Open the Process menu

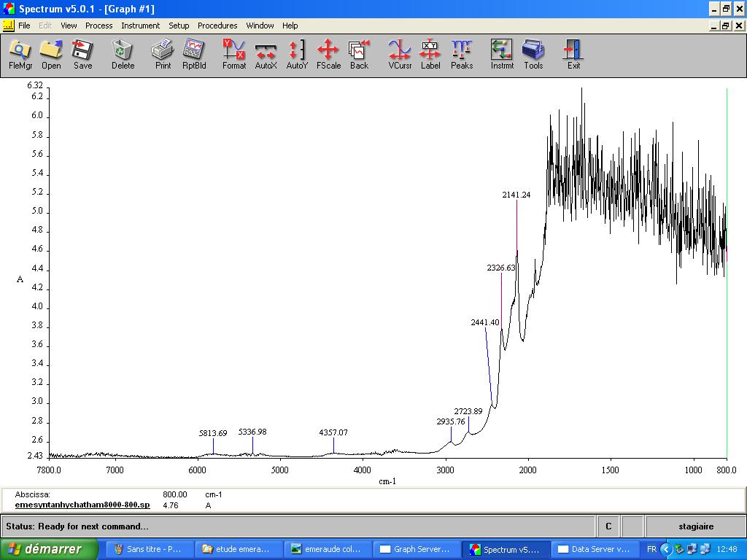click(x=98, y=26)
